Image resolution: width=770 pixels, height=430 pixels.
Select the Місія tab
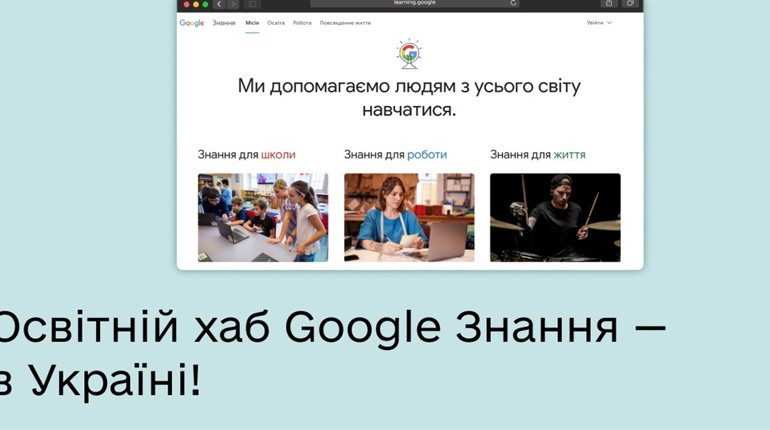tap(252, 23)
